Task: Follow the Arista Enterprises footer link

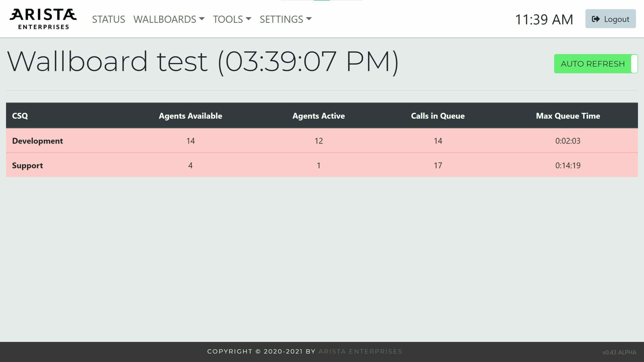Action: point(360,351)
